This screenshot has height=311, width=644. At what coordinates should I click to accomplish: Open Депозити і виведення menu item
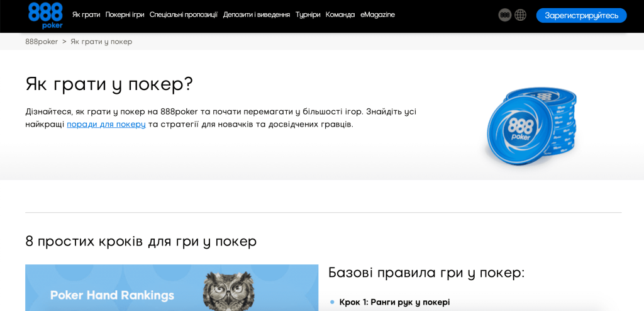pos(257,15)
